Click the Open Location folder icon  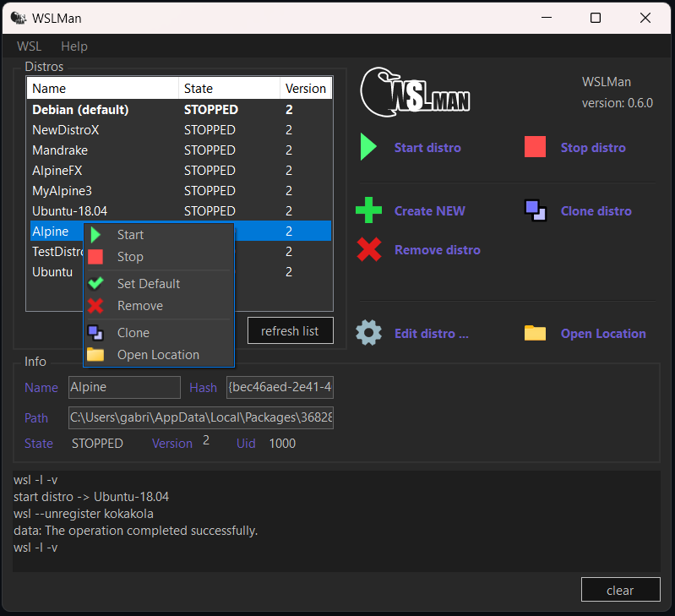[x=535, y=333]
